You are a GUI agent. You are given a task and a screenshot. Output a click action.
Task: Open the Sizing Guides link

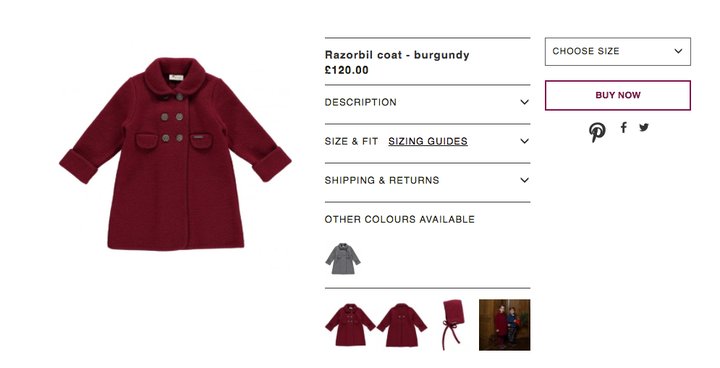(428, 141)
